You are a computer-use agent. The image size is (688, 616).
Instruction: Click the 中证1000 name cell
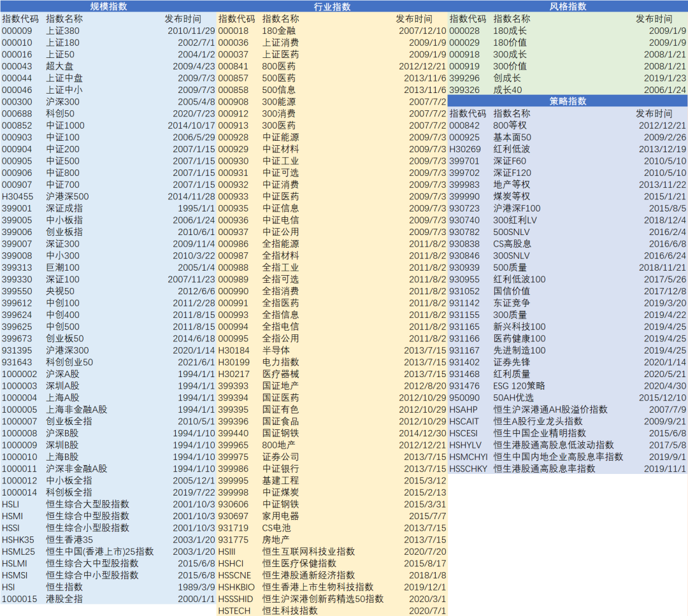(65, 125)
